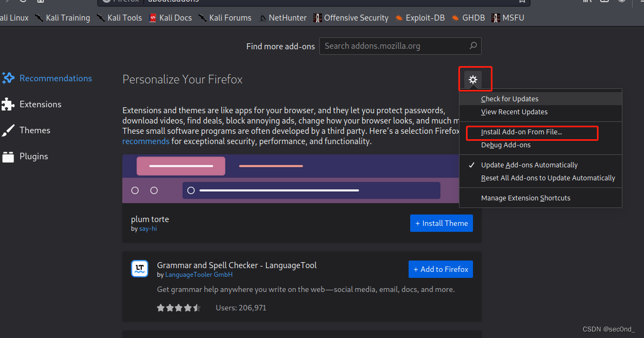Click LanguageTool's star rating
Screen dimensions: 644x338
[178, 307]
